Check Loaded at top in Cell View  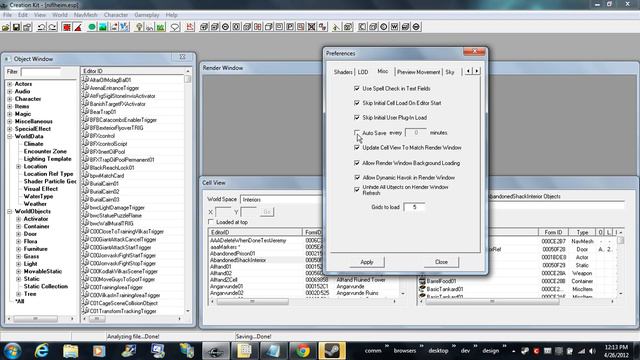pos(211,222)
